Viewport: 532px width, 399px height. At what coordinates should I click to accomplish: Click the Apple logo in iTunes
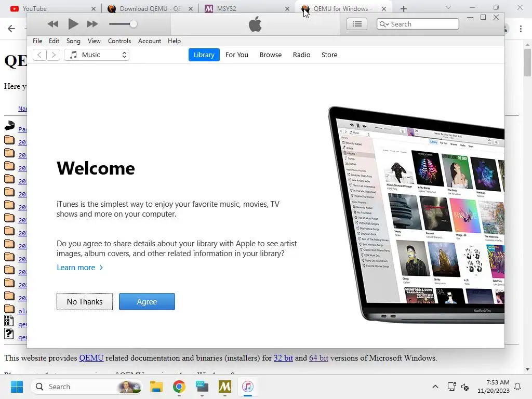[255, 24]
